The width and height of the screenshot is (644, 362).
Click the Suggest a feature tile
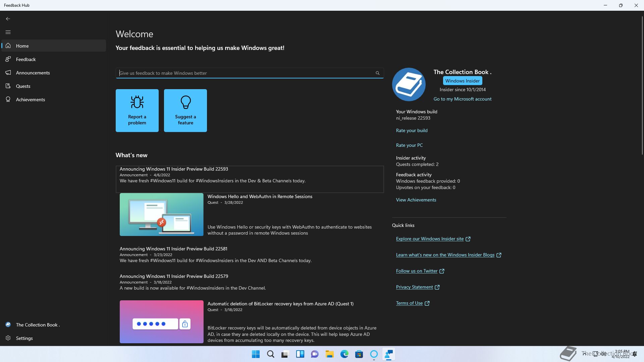[x=185, y=111]
